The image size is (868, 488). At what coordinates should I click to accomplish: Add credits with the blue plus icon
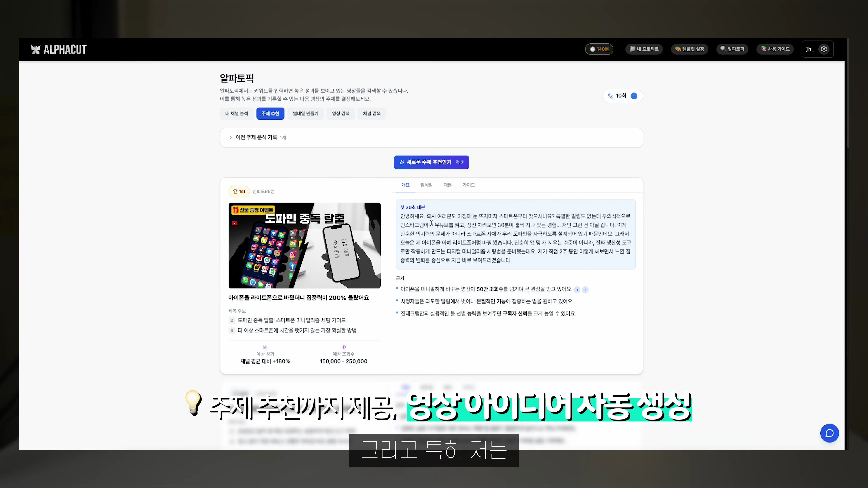click(x=634, y=96)
